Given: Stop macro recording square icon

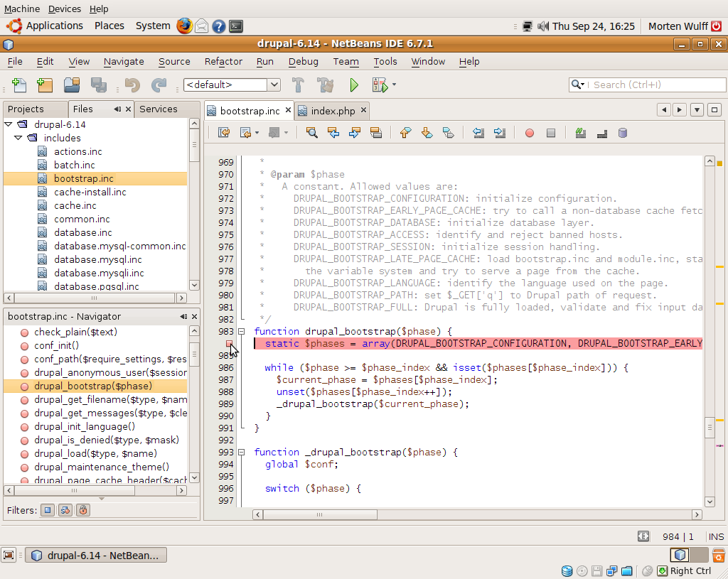Looking at the screenshot, I should (551, 134).
